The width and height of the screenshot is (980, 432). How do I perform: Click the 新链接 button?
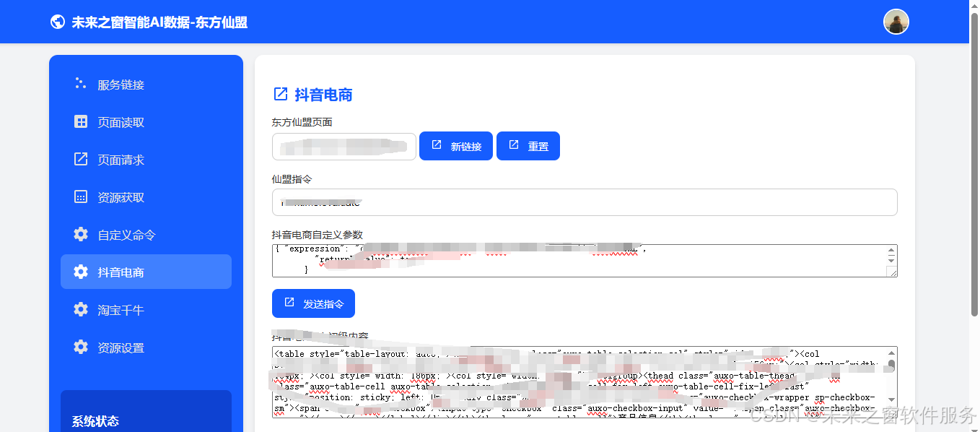point(456,146)
